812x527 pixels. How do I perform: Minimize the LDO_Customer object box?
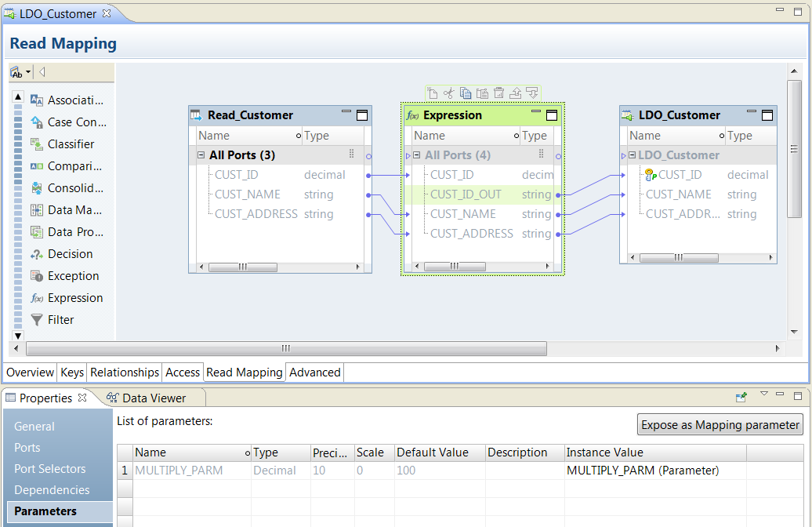tap(752, 111)
